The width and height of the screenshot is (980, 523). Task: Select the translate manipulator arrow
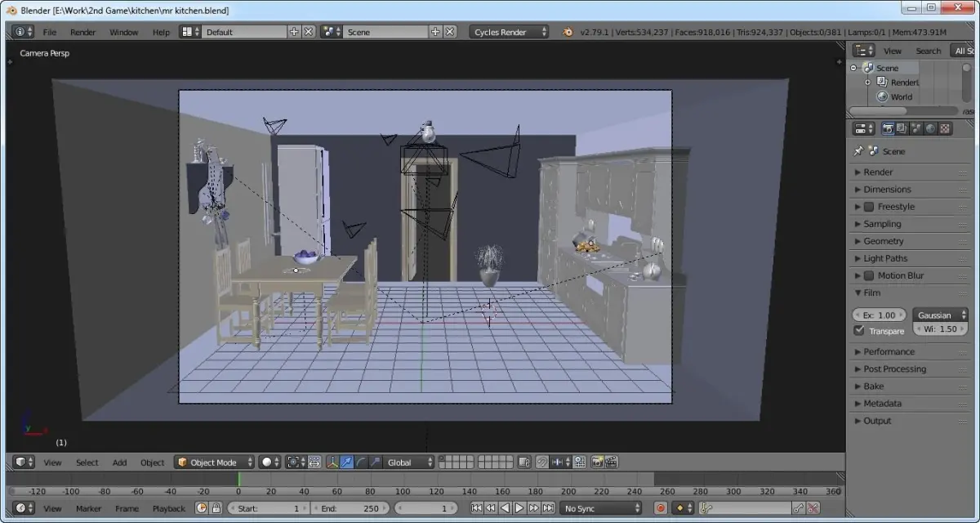(x=346, y=463)
